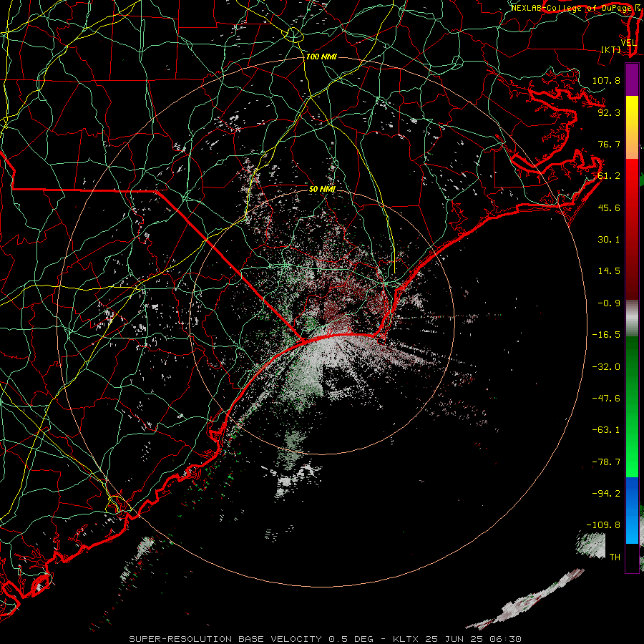Click the 30.1 velocity scale value
This screenshot has height=644, width=644.
tap(609, 240)
